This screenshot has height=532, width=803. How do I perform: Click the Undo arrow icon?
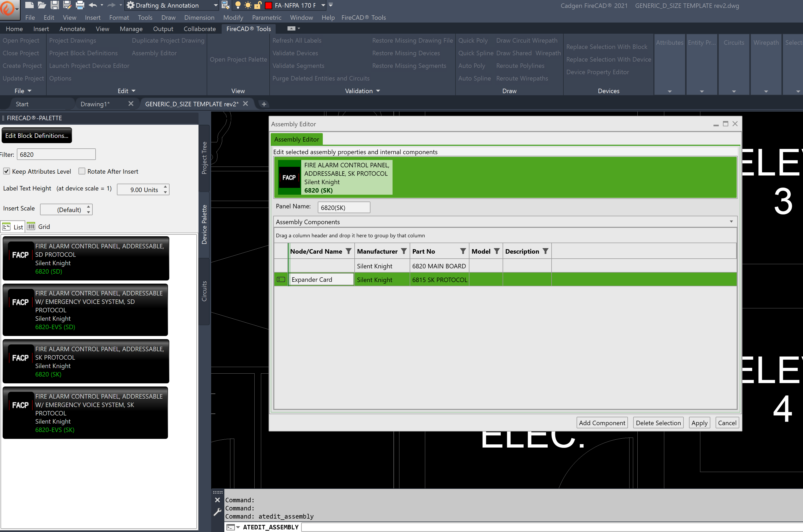93,5
